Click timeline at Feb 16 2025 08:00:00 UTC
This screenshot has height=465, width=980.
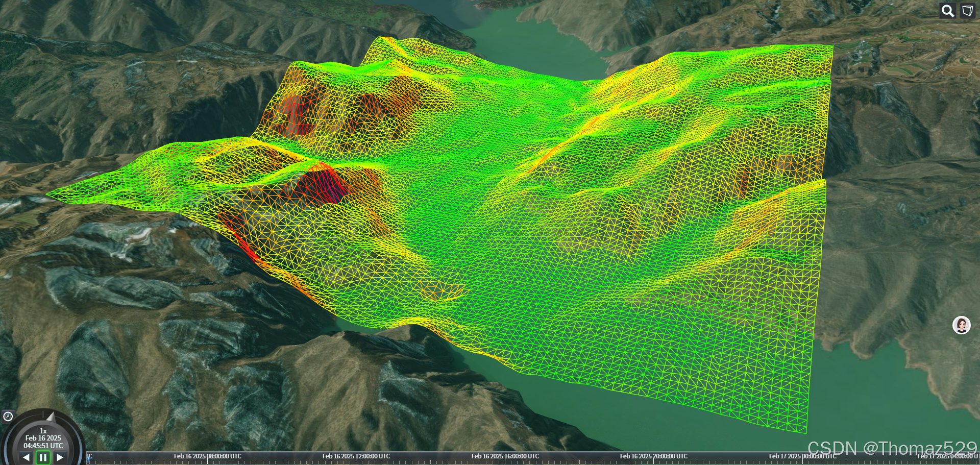[207, 456]
